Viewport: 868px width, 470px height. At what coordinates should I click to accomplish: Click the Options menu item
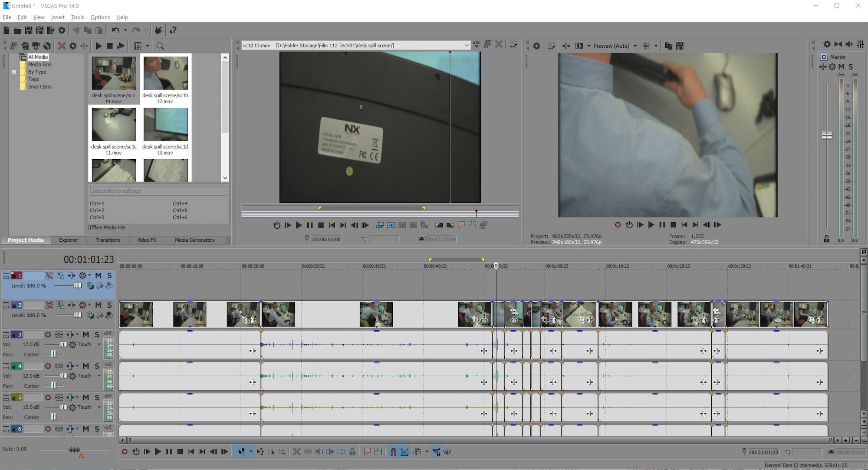pos(99,17)
